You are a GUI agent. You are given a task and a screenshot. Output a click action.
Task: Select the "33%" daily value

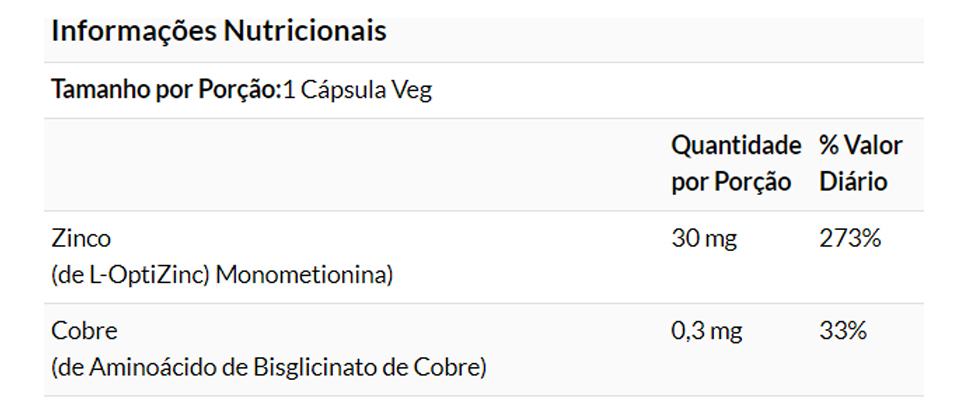842,331
